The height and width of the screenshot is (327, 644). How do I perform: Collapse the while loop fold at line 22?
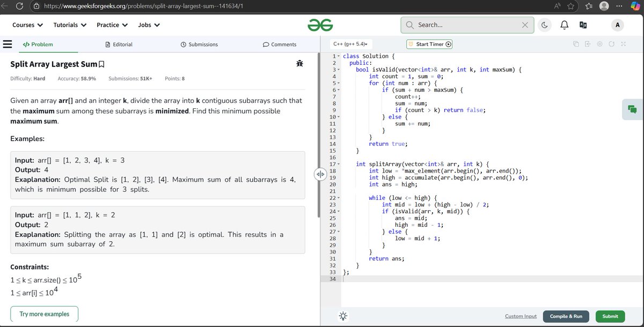pos(338,197)
